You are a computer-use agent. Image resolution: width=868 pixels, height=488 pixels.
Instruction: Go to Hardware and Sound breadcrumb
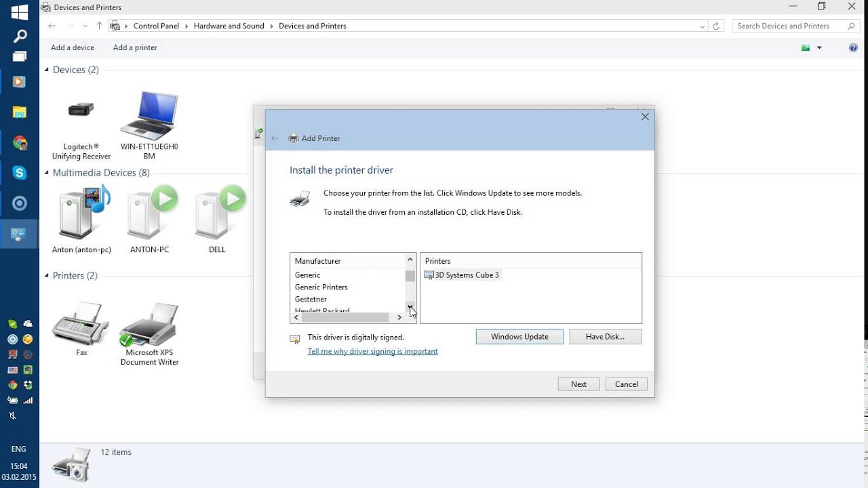point(229,26)
